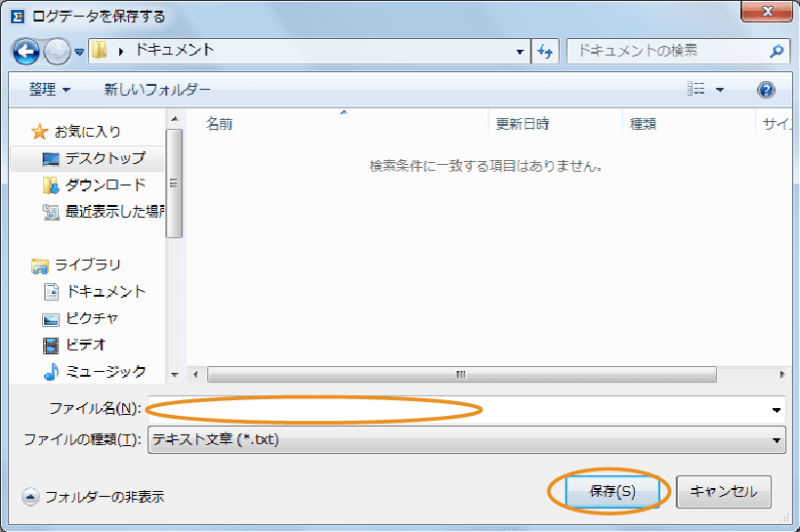This screenshot has height=532, width=800.
Task: Click ドキュメント in the address bar path
Action: tap(174, 50)
